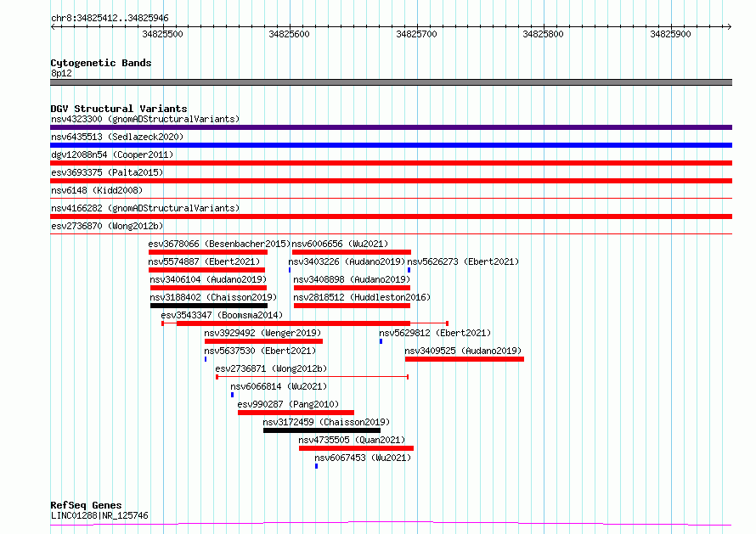Click the nsv4323300 gnomADStructuralVariants label
756x534 pixels.
coord(145,119)
